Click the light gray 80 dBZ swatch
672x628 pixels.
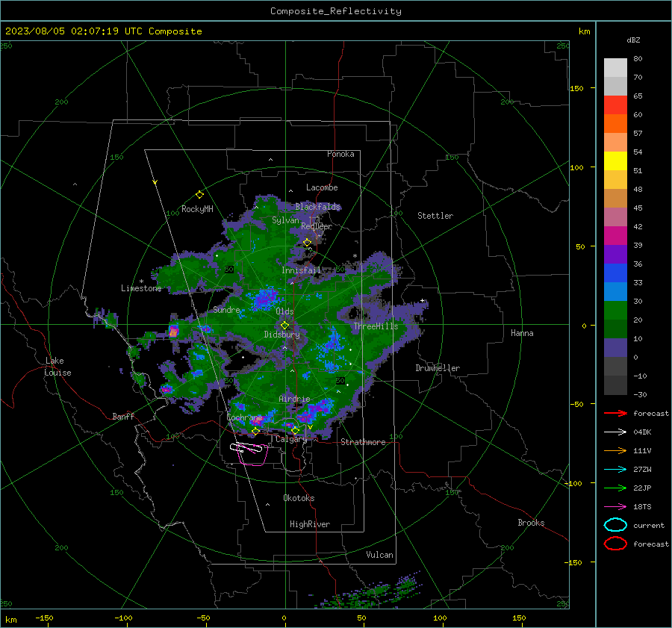click(x=615, y=67)
